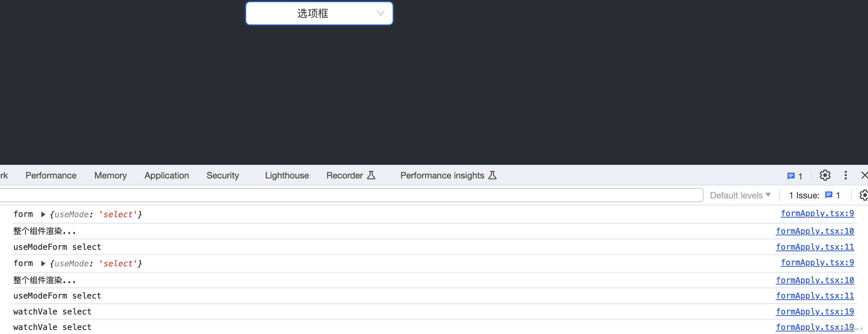Expand the first form useMode object
Screen dimensions: 868x334
pos(43,214)
